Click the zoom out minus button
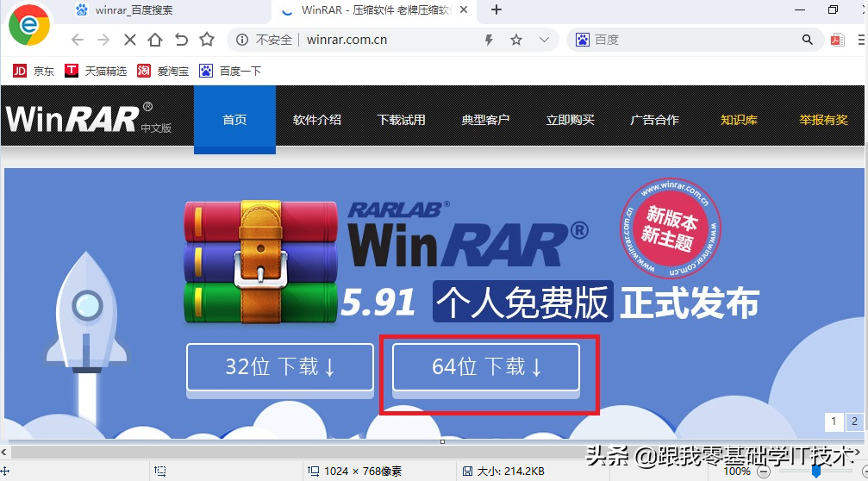The image size is (868, 481). 764,472
